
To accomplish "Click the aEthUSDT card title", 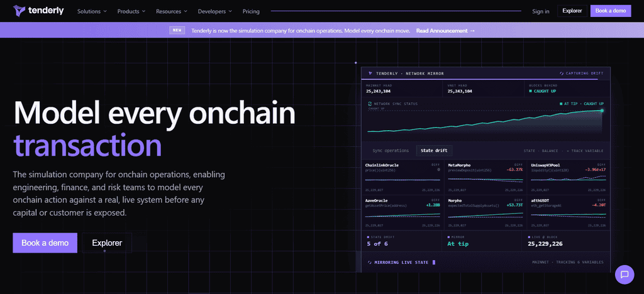I will (541, 200).
